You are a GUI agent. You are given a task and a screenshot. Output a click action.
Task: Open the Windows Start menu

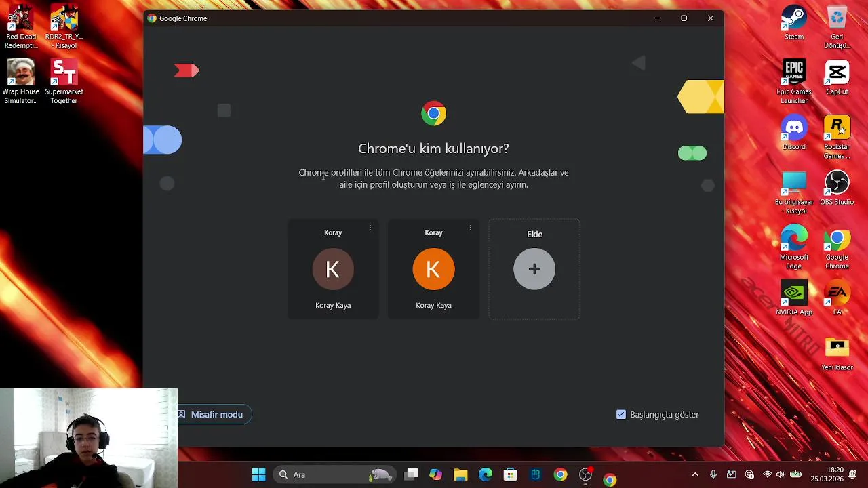point(259,474)
